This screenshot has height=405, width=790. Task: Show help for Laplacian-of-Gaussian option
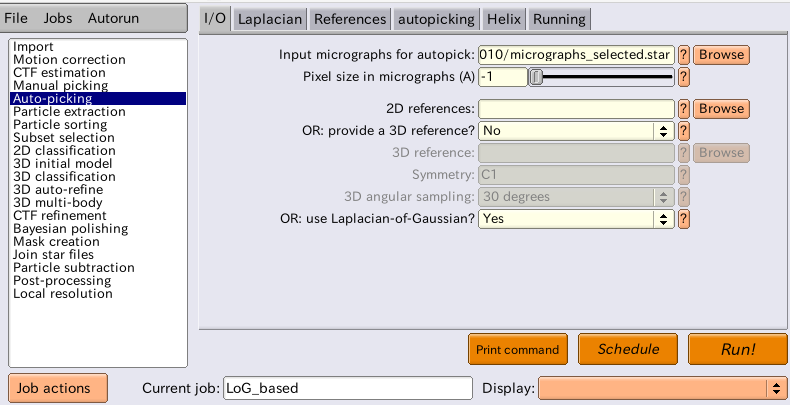(x=683, y=219)
